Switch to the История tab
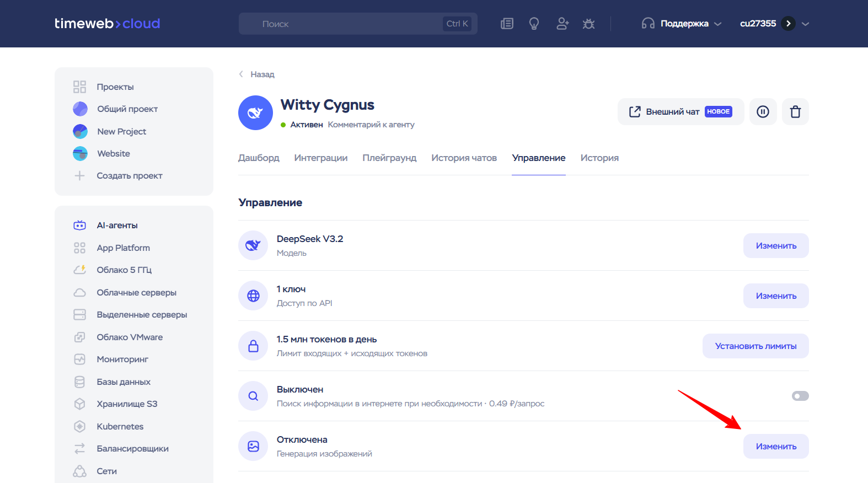 point(599,158)
